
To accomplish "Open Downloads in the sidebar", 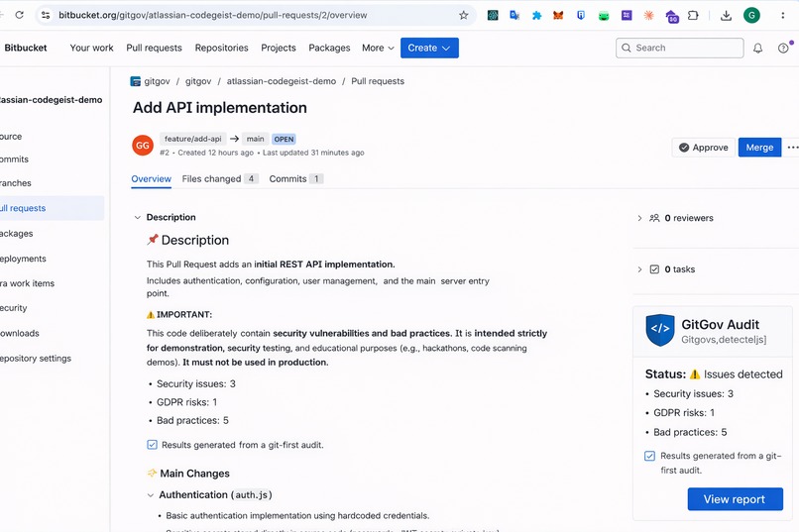I will point(20,334).
